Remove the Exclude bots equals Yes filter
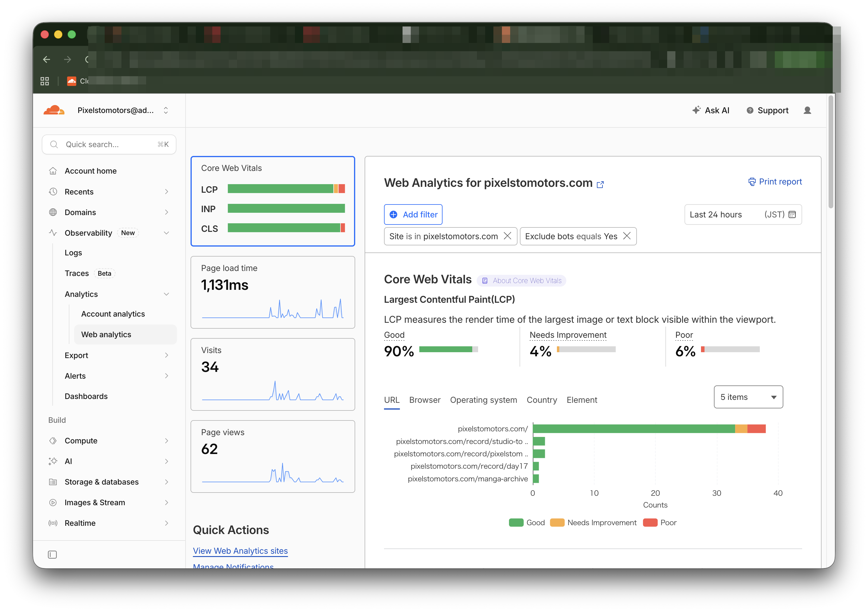 coord(627,236)
